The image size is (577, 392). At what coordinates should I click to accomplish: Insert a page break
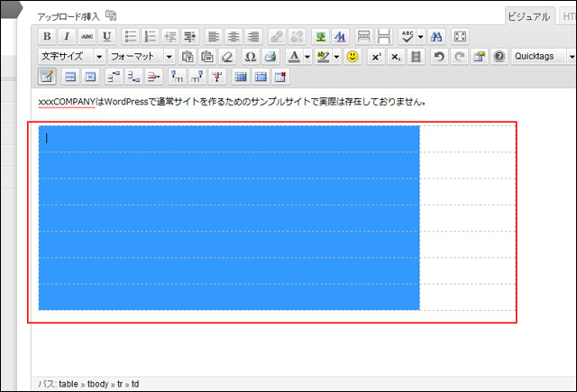383,36
